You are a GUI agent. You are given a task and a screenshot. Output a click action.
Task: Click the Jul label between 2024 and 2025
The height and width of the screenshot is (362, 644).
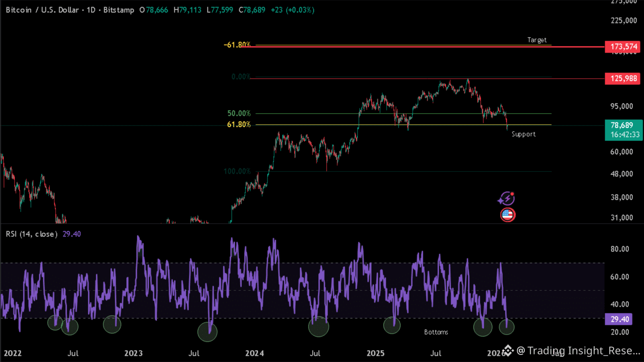(x=315, y=353)
